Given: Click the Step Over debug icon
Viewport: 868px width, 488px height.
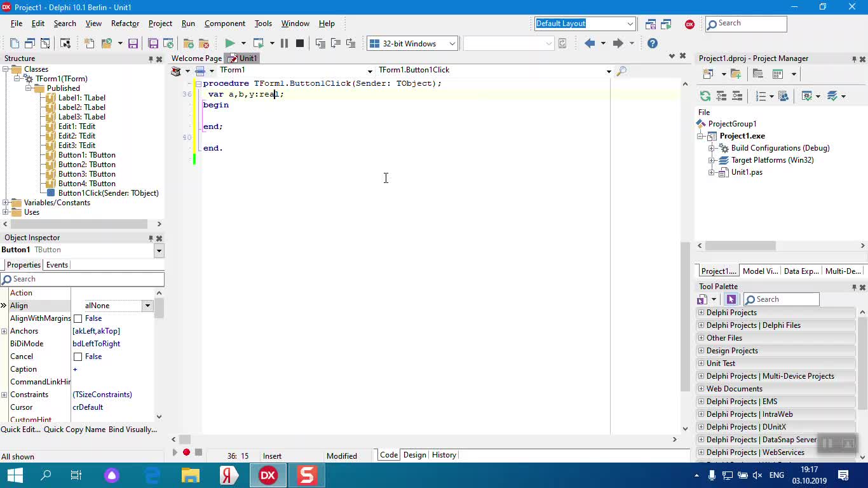Looking at the screenshot, I should (336, 43).
